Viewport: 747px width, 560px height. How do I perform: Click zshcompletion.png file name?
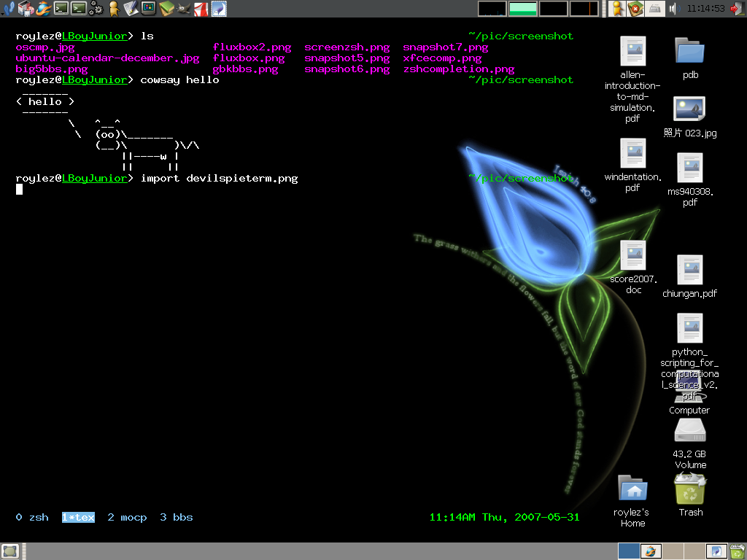pyautogui.click(x=459, y=69)
